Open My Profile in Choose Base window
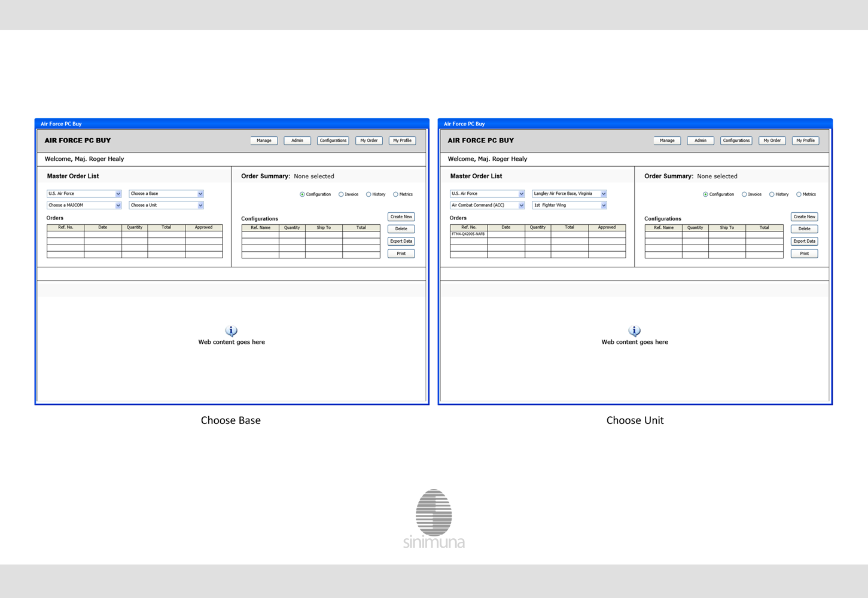Image resolution: width=868 pixels, height=598 pixels. pyautogui.click(x=402, y=141)
